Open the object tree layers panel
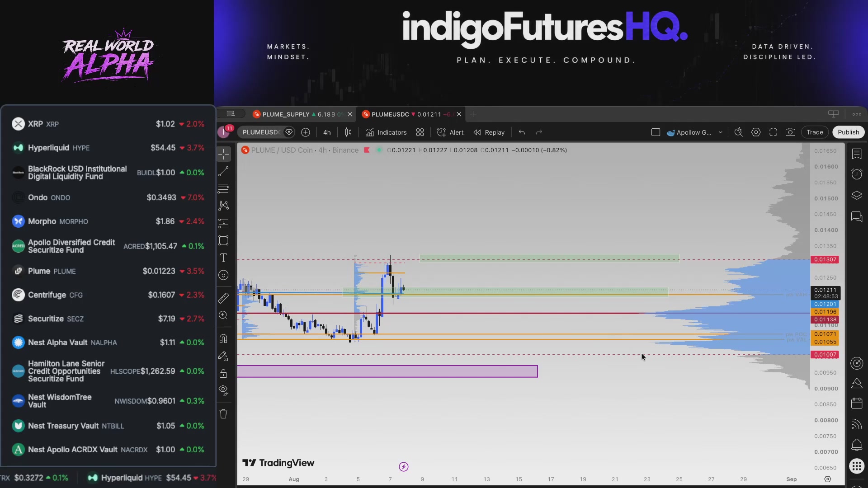The width and height of the screenshot is (868, 488). coord(857,195)
